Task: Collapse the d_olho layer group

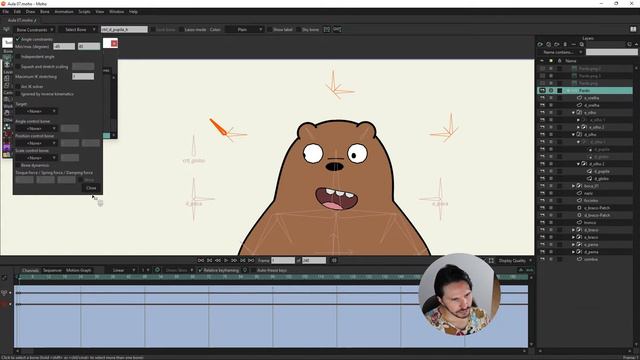Action: 573,135
